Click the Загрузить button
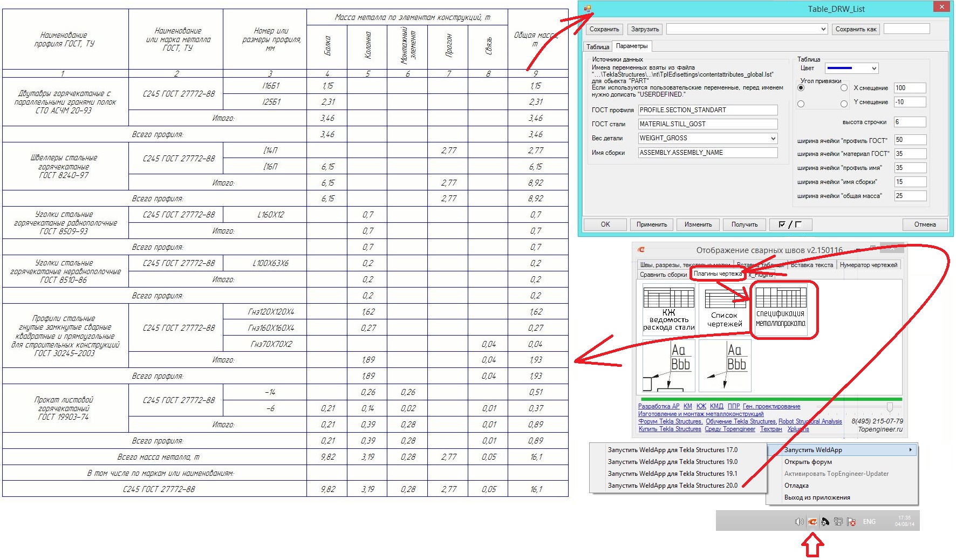 645,29
